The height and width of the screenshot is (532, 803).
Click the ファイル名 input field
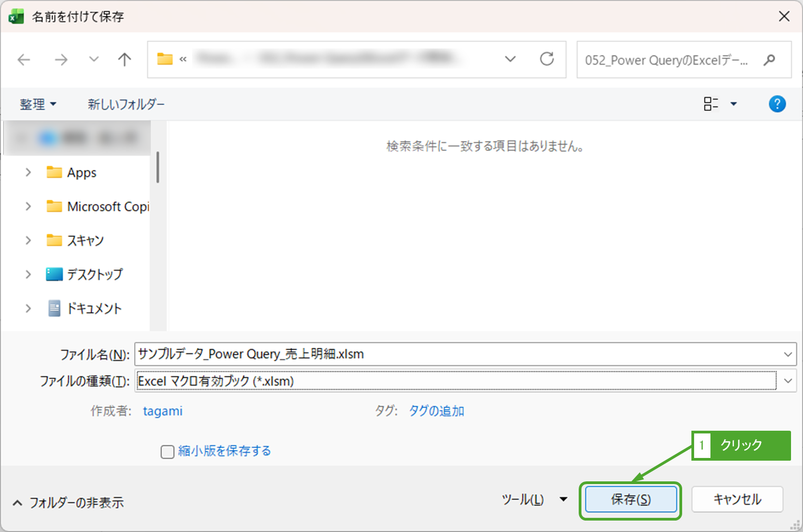(457, 354)
